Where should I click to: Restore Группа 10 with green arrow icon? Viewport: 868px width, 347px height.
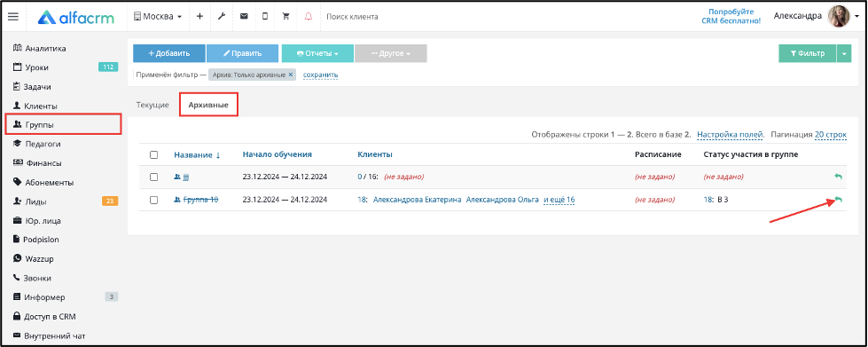coord(838,200)
